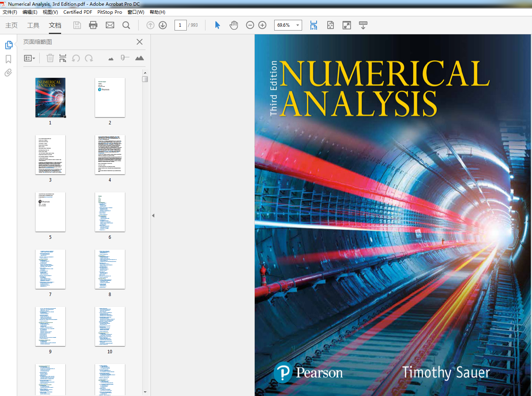Open the zoom percentage dropdown
The width and height of the screenshot is (532, 396).
pos(298,25)
